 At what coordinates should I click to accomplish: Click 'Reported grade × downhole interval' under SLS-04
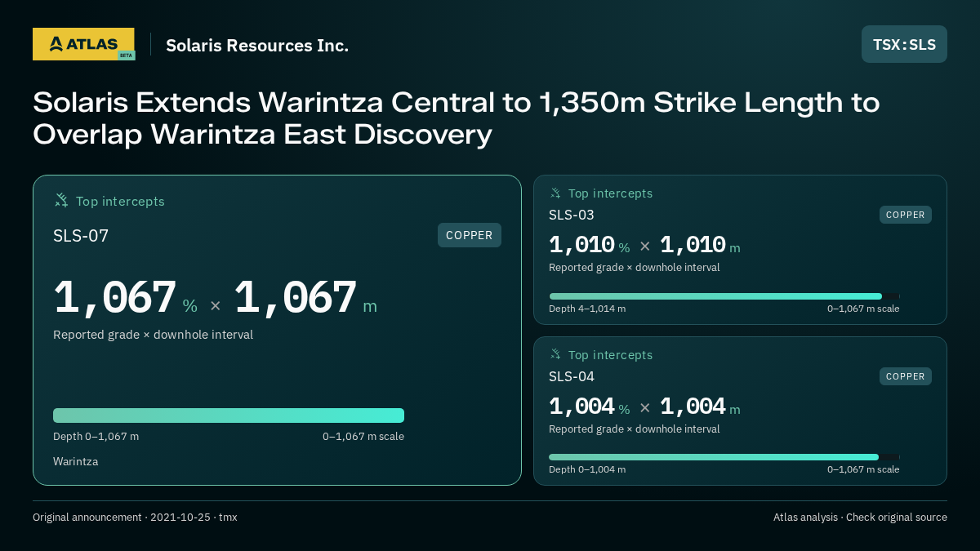pyautogui.click(x=635, y=429)
